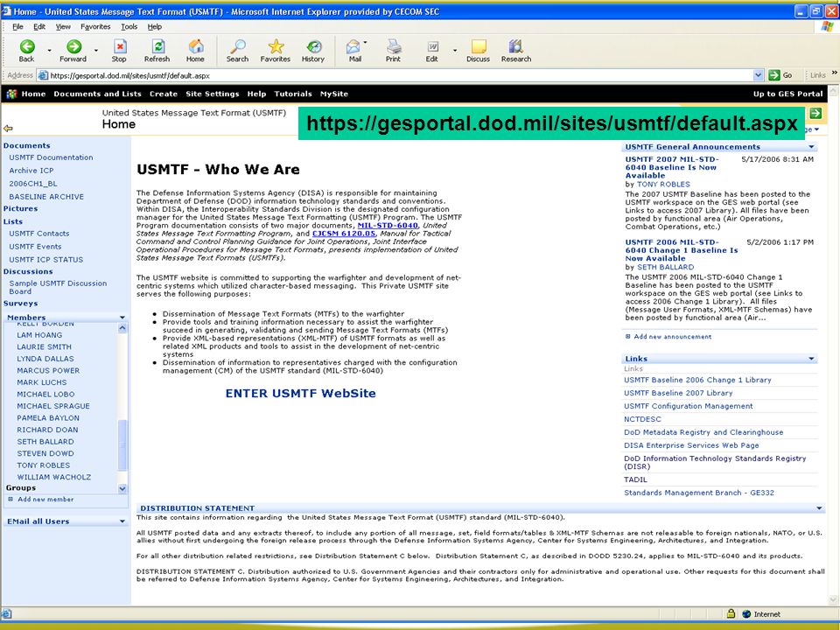Screen dimensions: 840x630
Task: Open the Back button history dropdown arrow
Action: [x=49, y=51]
